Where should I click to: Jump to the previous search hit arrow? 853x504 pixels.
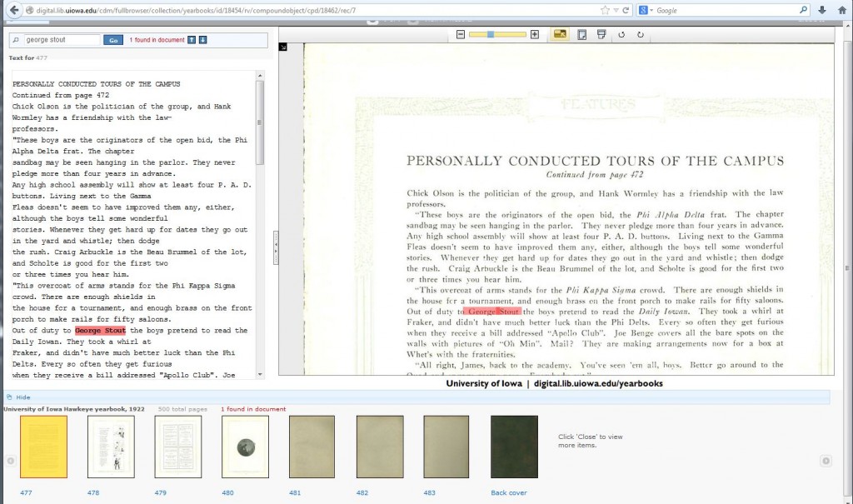(x=192, y=40)
